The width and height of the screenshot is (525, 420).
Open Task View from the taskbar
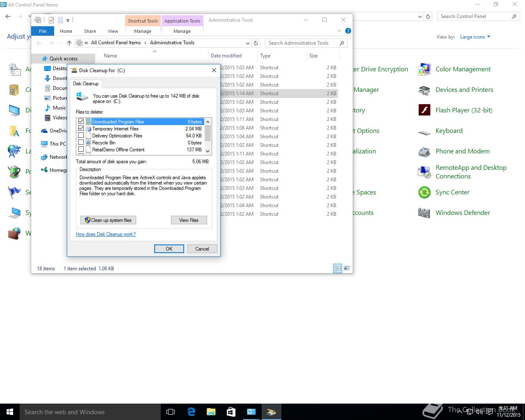[x=171, y=412]
